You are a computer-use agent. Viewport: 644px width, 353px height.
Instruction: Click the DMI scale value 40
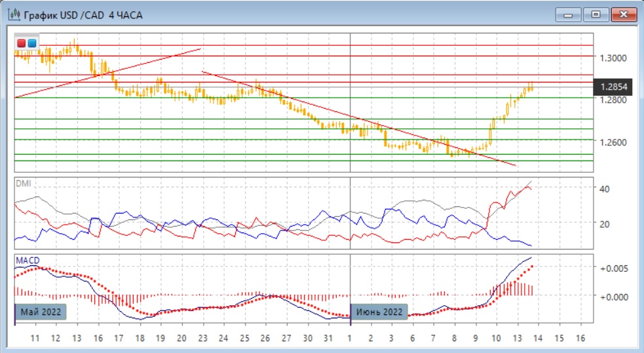[607, 189]
